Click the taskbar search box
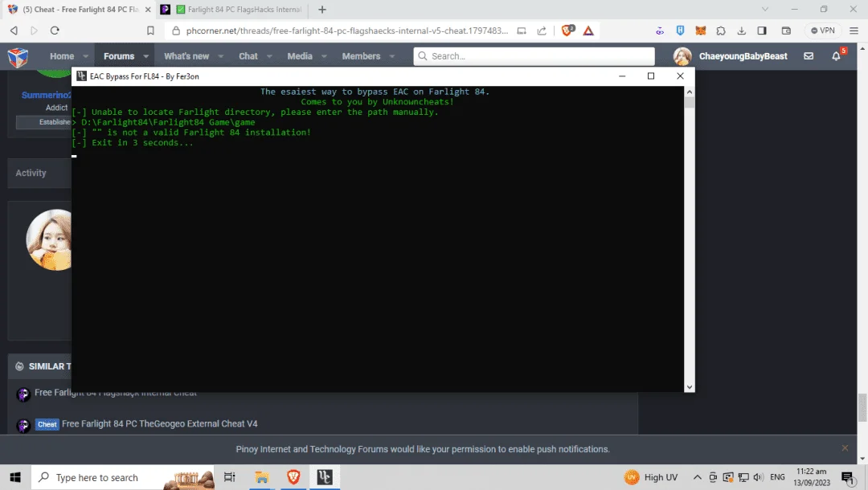 point(122,477)
